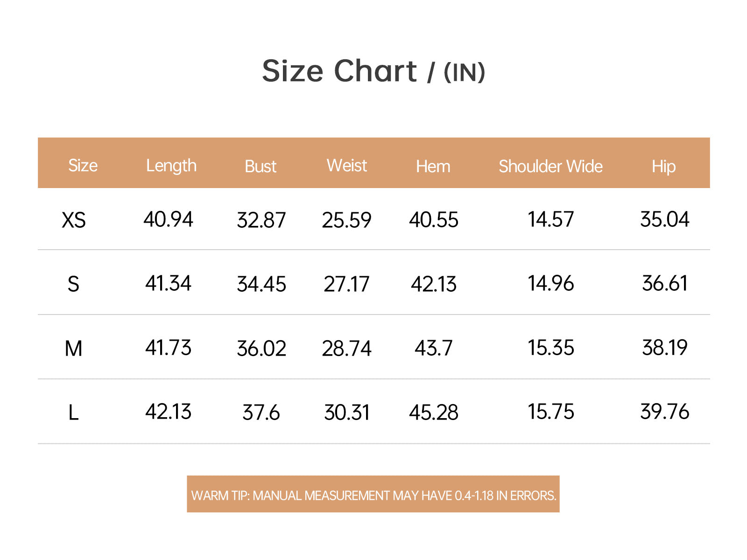Screen dimensions: 747x560
Task: Click the Hip column header
Action: [x=664, y=167]
